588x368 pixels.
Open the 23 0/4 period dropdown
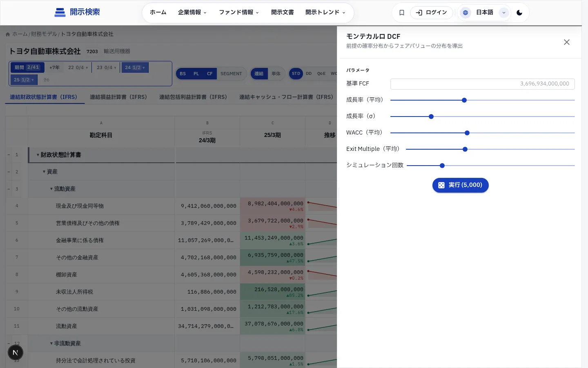point(107,67)
